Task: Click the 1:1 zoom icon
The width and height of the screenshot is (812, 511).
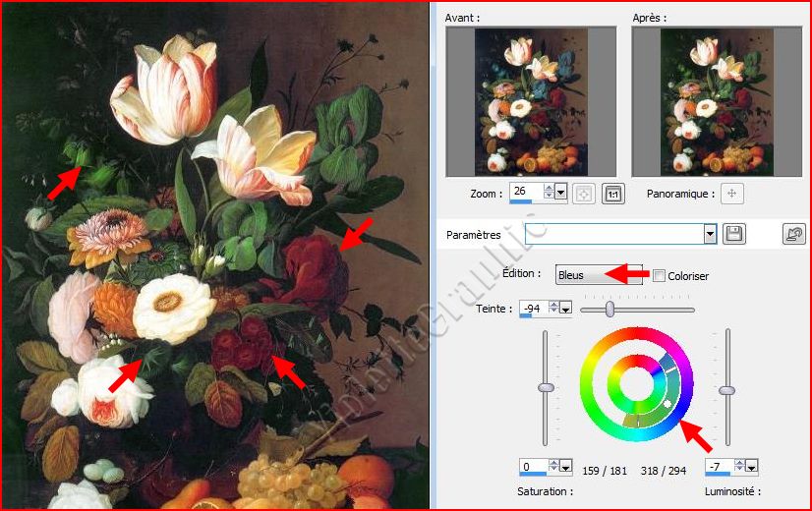Action: point(612,194)
